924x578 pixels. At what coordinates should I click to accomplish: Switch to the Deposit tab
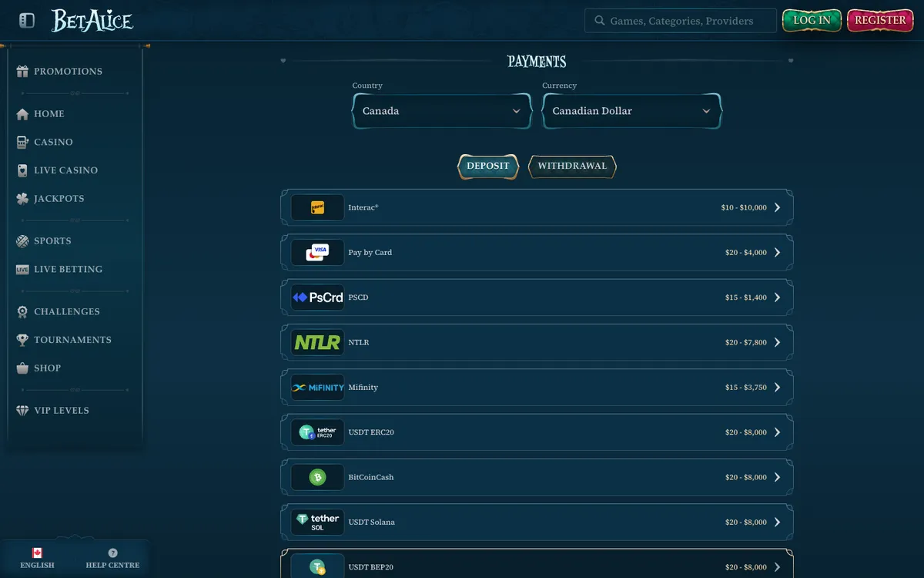point(488,166)
